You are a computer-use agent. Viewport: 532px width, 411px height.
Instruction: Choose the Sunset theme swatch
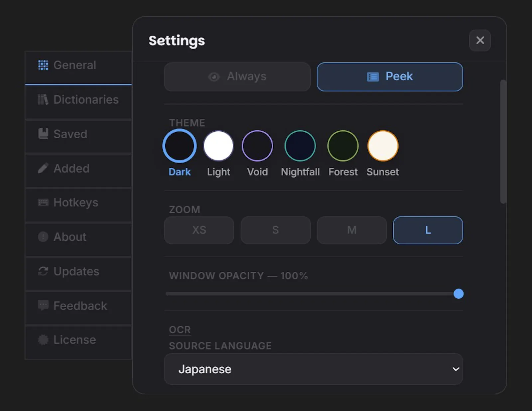[x=383, y=146]
